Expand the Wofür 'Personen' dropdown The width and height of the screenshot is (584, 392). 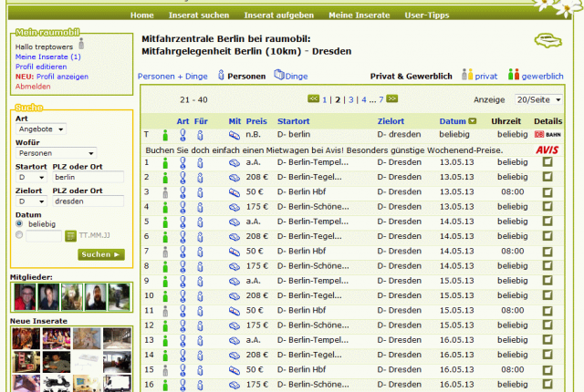[x=56, y=153]
